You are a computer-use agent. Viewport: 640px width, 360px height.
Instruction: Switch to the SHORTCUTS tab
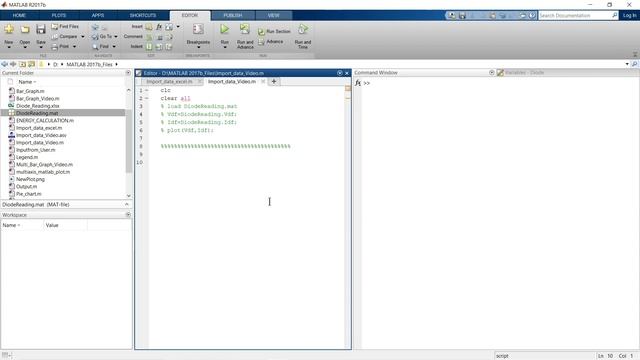tap(143, 16)
